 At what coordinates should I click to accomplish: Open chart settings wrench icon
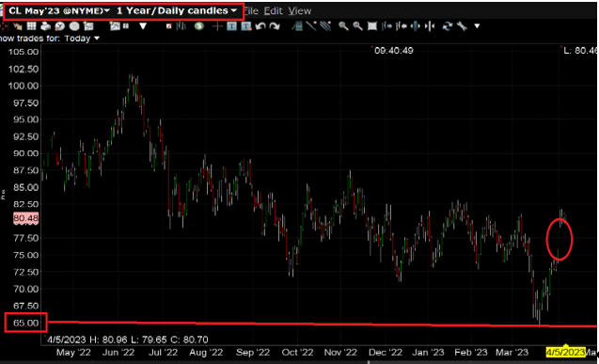[x=462, y=26]
